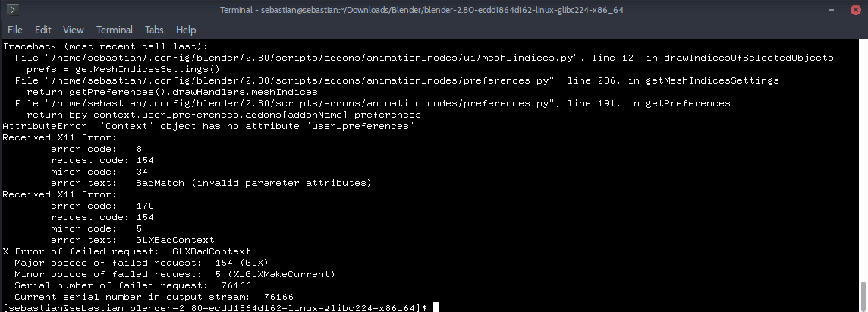Click the mesh_indices.py file path line
This screenshot has height=312, width=868.
pos(423,58)
